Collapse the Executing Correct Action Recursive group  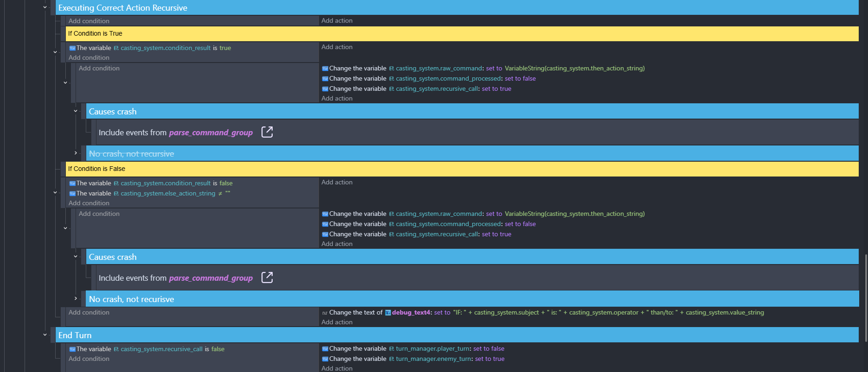click(45, 7)
